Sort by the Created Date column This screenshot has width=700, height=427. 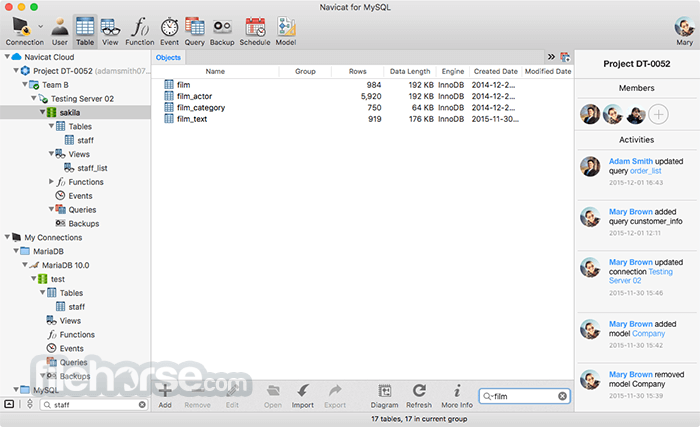496,71
